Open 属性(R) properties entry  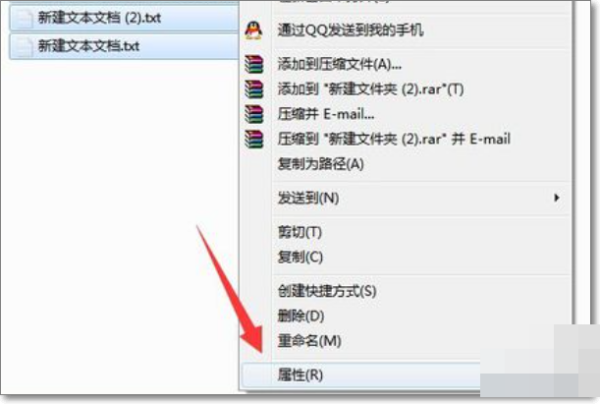(300, 375)
